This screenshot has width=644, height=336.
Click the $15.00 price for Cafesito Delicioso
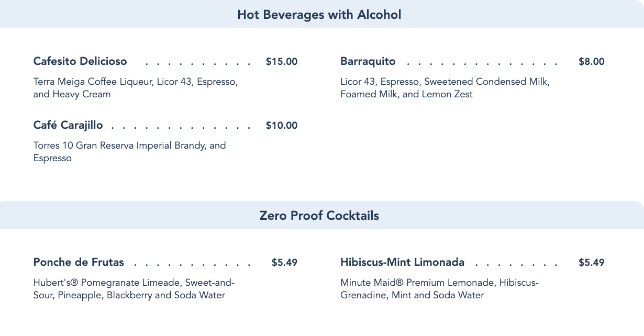tap(281, 62)
